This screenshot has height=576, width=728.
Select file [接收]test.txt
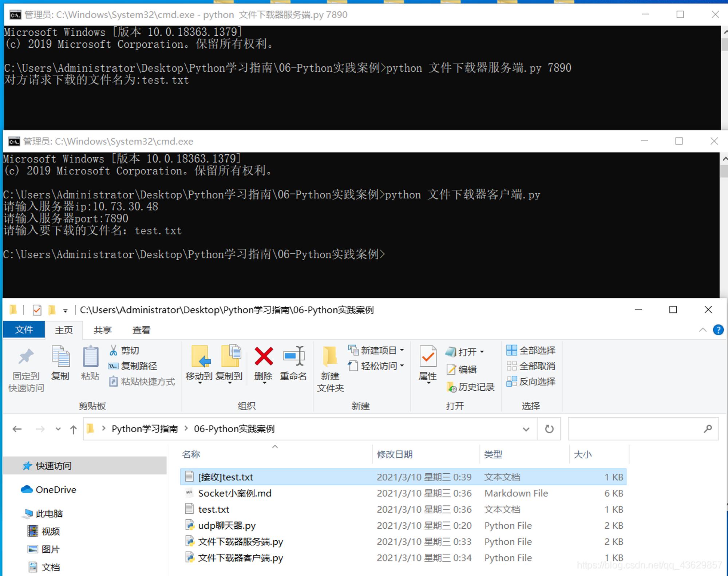click(x=403, y=477)
